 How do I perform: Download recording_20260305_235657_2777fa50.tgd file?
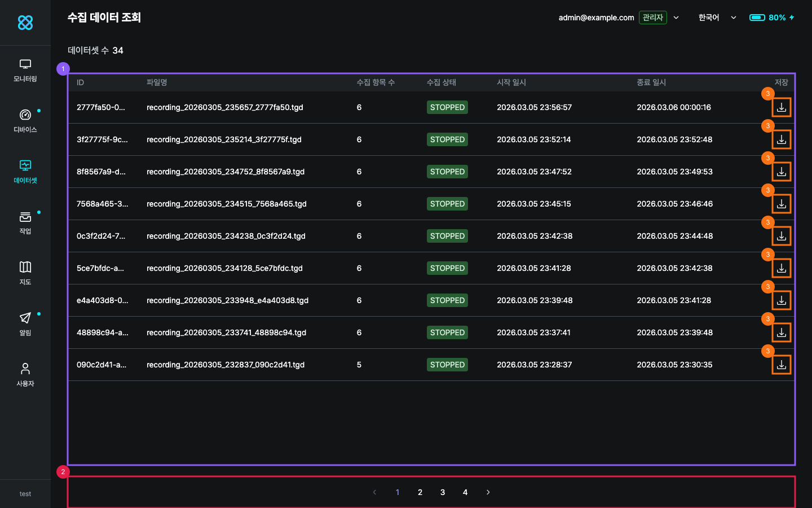(x=781, y=107)
